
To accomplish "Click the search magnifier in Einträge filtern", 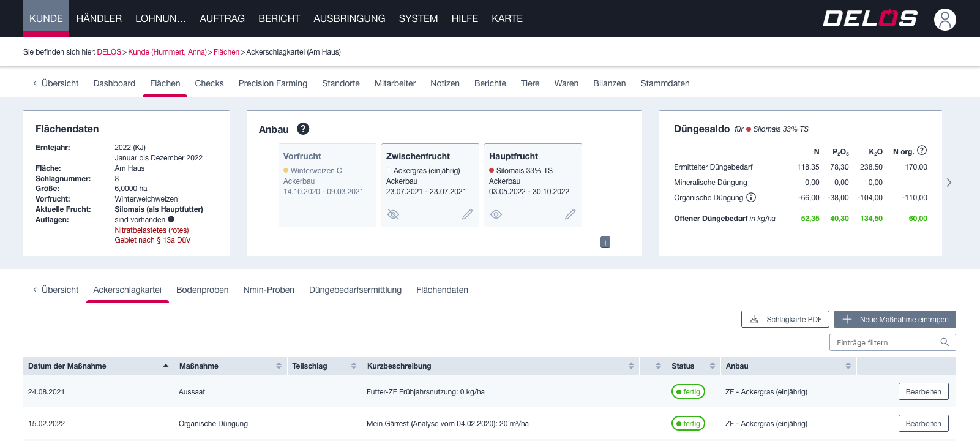I will [x=944, y=342].
